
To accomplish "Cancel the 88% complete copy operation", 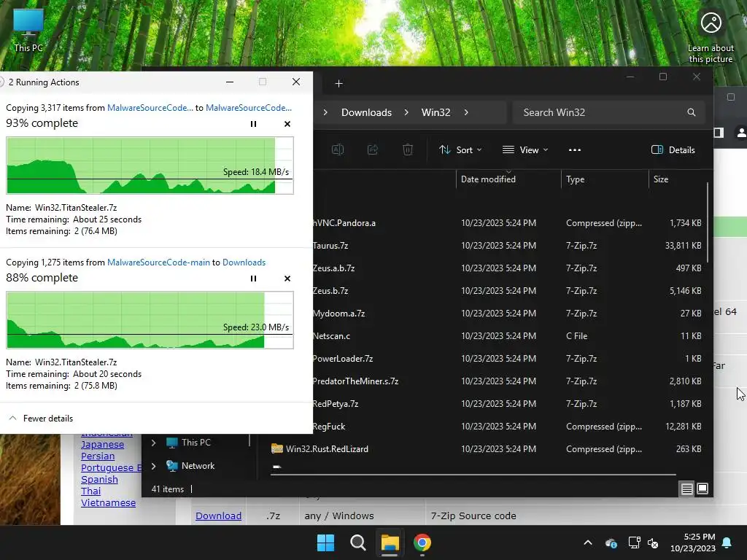I will tap(287, 279).
